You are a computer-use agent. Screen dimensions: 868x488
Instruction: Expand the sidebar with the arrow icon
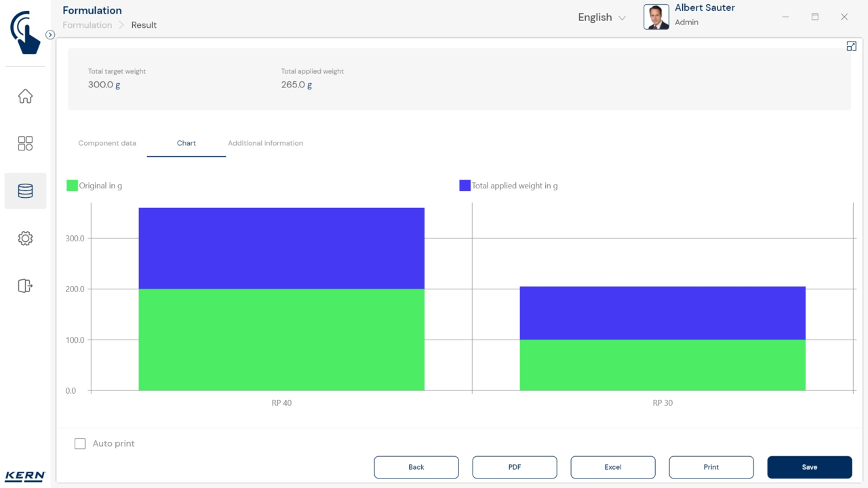50,35
